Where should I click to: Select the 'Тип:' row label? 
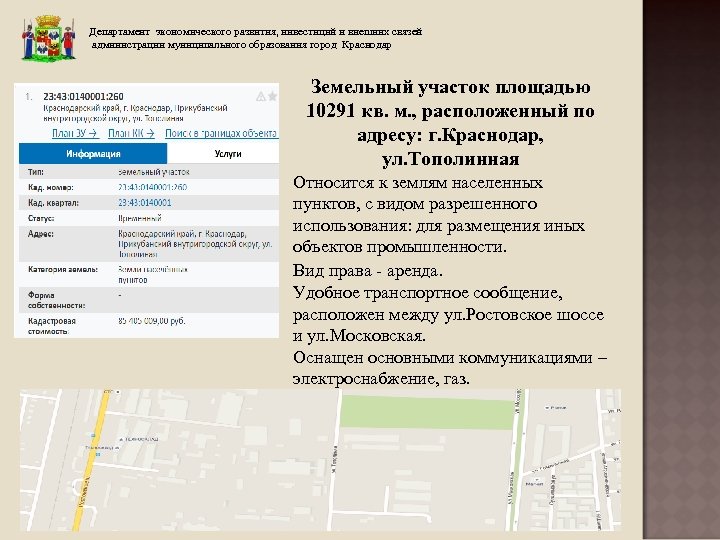[36, 172]
